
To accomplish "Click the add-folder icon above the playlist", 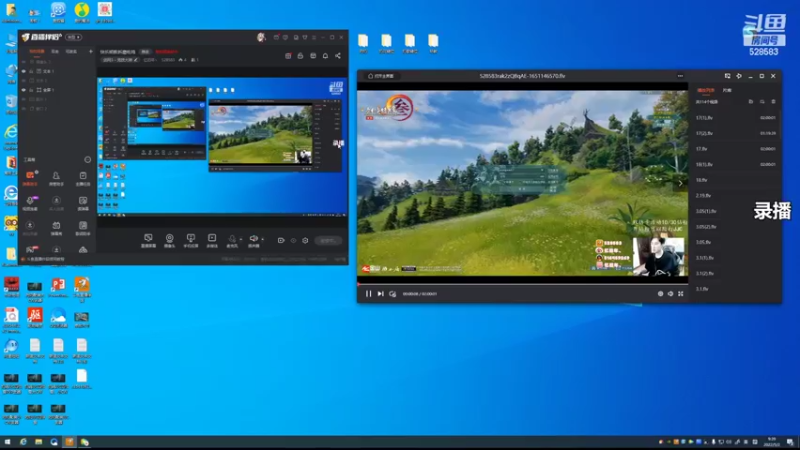I will (x=751, y=102).
